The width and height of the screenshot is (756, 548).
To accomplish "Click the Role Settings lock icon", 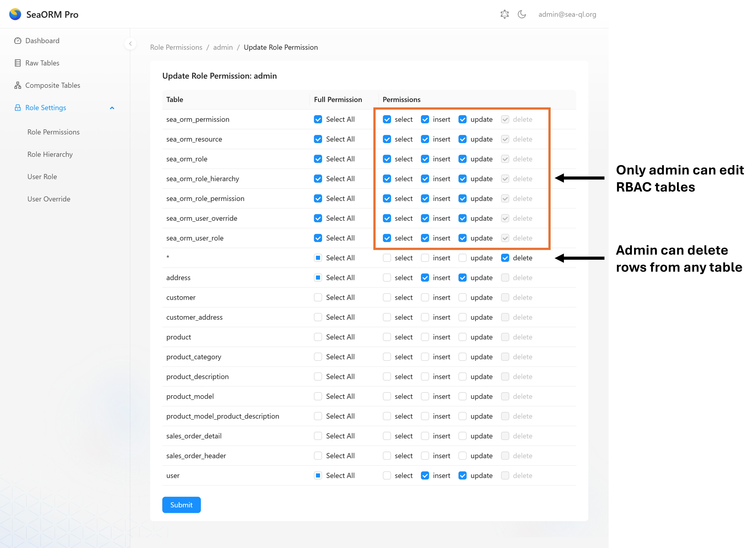I will coord(18,108).
